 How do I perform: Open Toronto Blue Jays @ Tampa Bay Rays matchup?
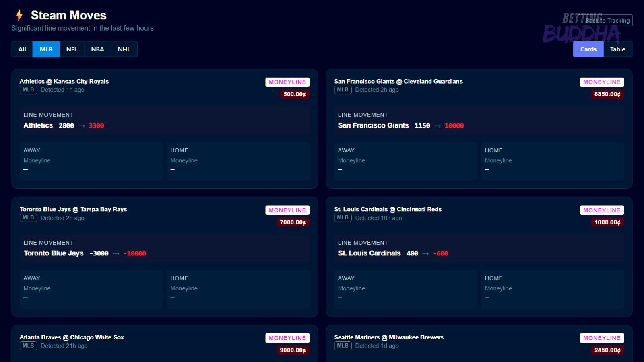[x=73, y=209]
